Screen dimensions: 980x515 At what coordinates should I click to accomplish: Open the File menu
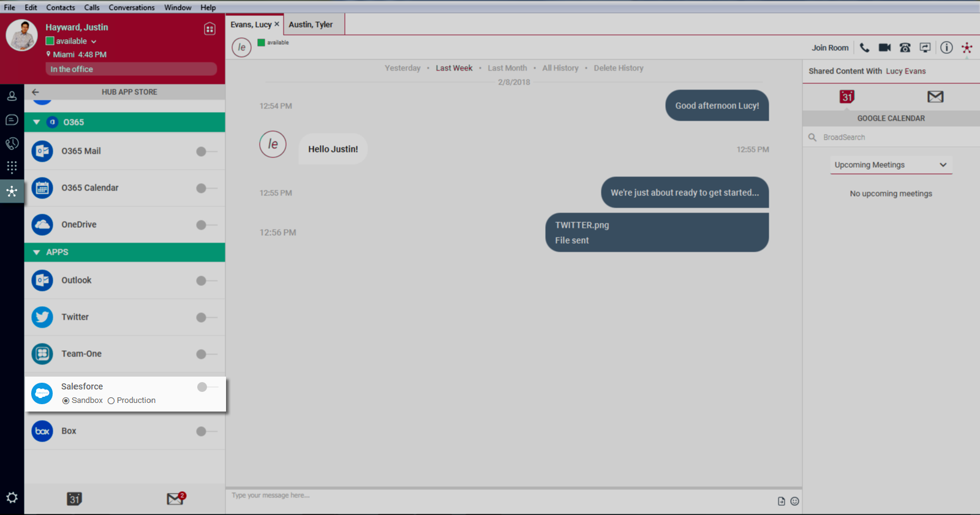[10, 7]
